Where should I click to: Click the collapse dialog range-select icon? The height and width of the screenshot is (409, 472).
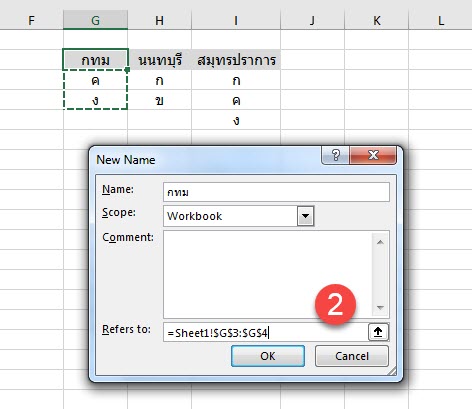378,332
